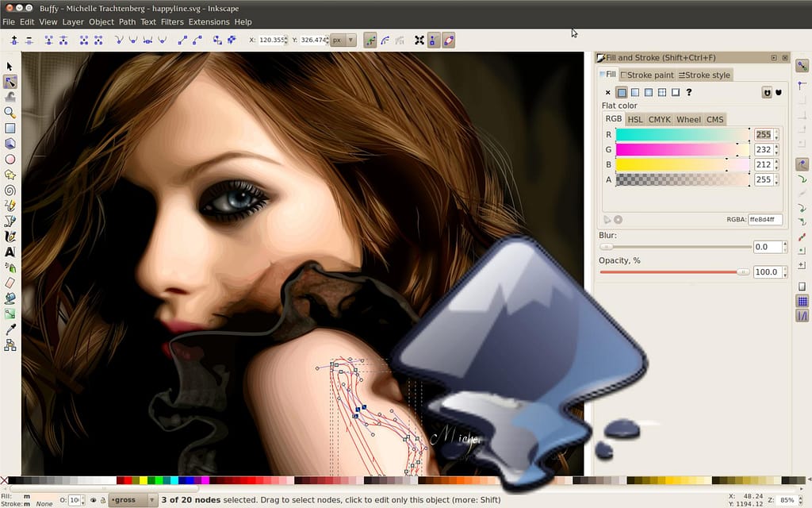The height and width of the screenshot is (508, 812).
Task: Switch to the HSL color tab
Action: 635,119
